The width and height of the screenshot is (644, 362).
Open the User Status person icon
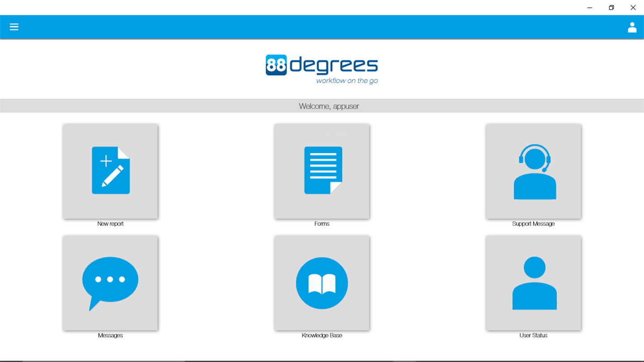534,283
